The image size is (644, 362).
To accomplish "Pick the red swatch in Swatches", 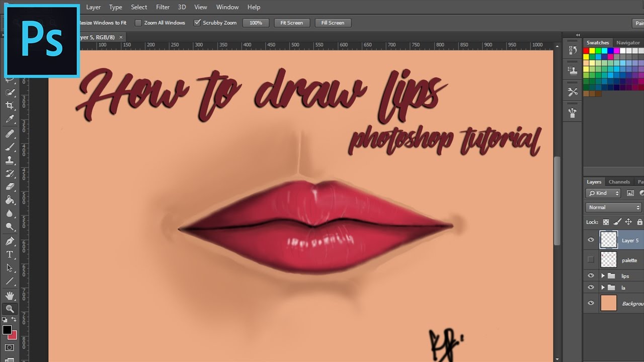I will coord(586,51).
